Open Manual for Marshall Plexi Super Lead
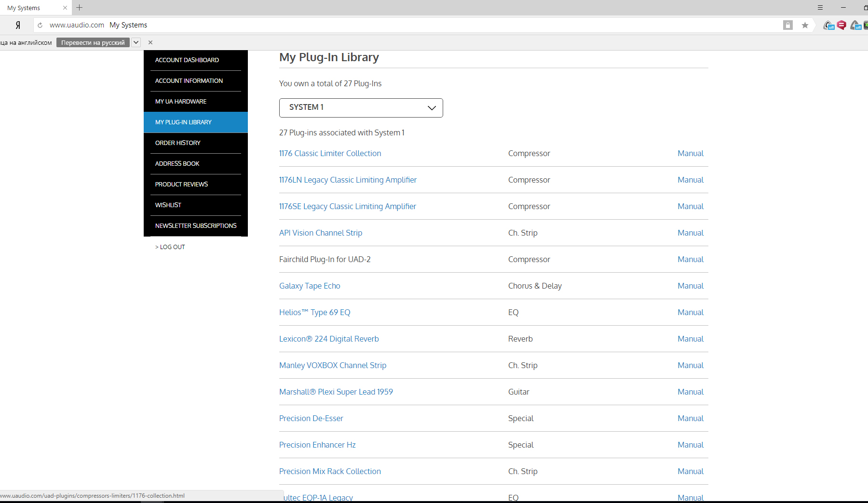 [x=691, y=392]
